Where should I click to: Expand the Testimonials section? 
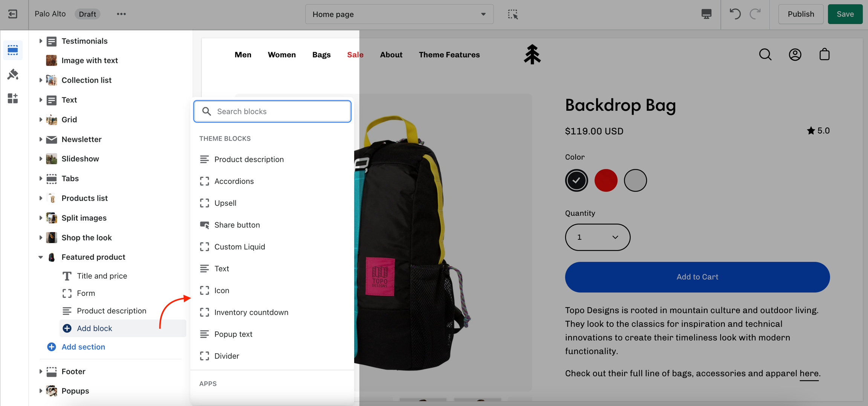41,41
